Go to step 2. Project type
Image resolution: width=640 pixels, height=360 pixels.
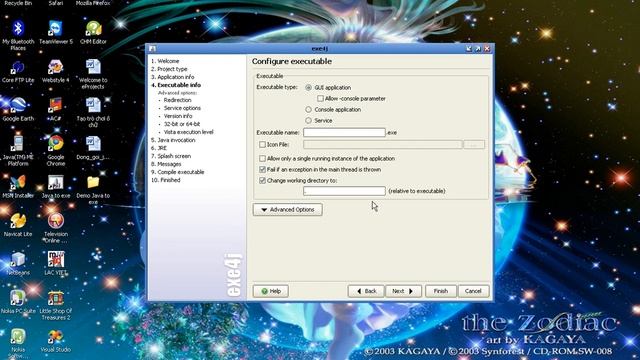[x=169, y=69]
